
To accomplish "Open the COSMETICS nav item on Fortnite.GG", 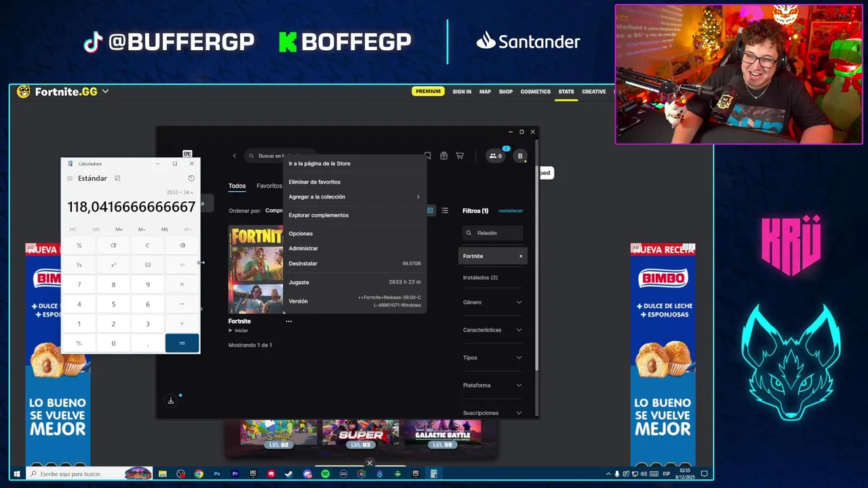I will (x=536, y=91).
